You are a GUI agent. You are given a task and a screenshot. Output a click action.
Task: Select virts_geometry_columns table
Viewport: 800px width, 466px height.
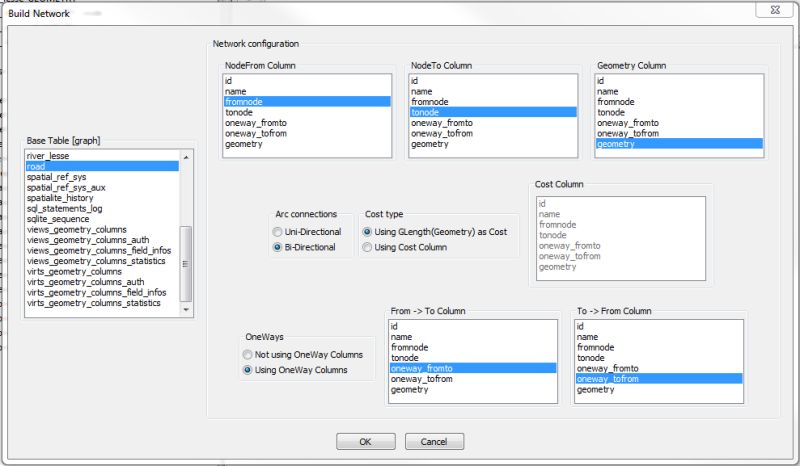102,271
